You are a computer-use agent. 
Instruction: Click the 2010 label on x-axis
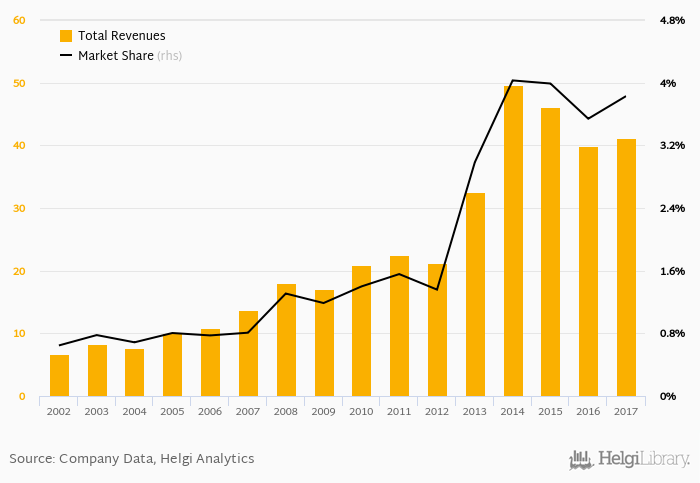(x=361, y=410)
